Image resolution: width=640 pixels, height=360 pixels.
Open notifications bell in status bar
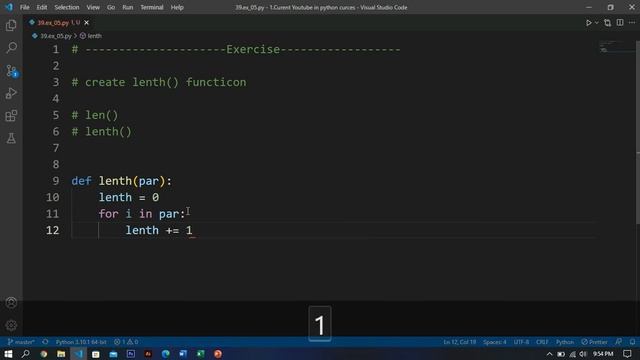point(632,342)
